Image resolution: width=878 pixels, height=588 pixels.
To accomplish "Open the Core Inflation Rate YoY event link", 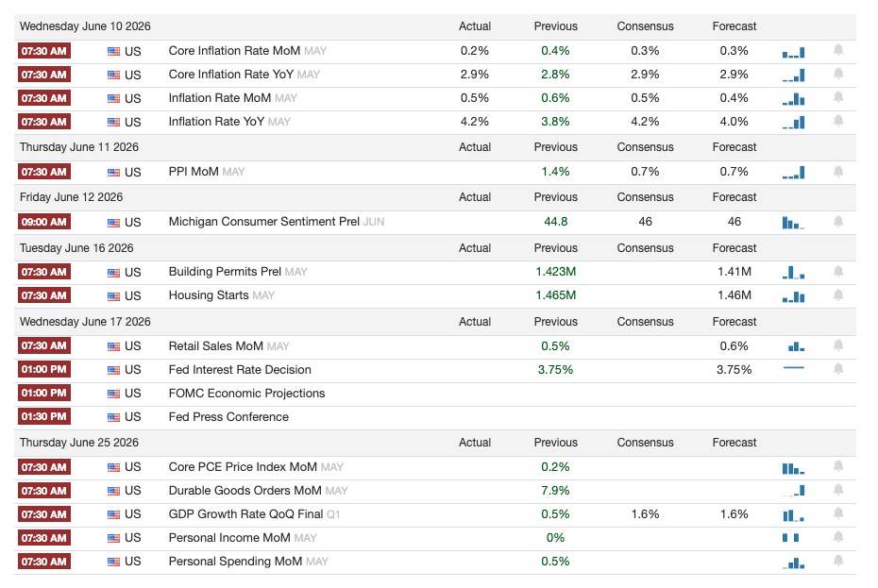I will [230, 75].
